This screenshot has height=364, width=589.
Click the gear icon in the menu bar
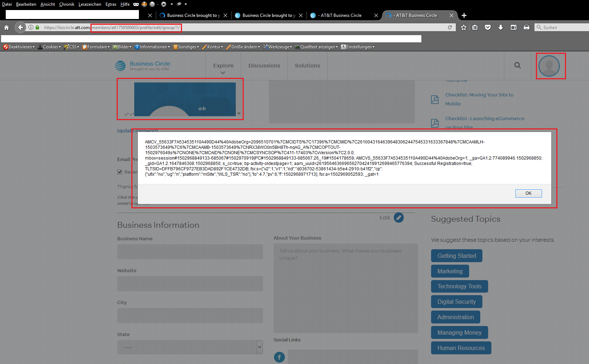click(164, 4)
